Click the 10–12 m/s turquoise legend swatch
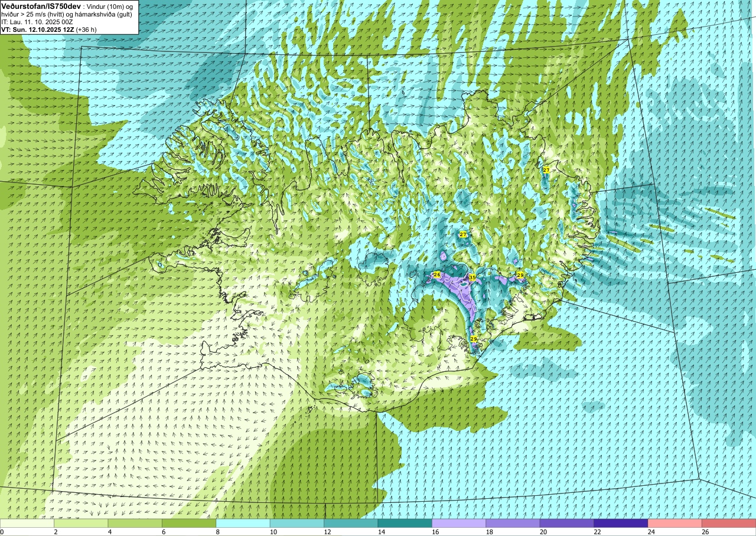Screen dimensions: 756x536 (x=297, y=523)
